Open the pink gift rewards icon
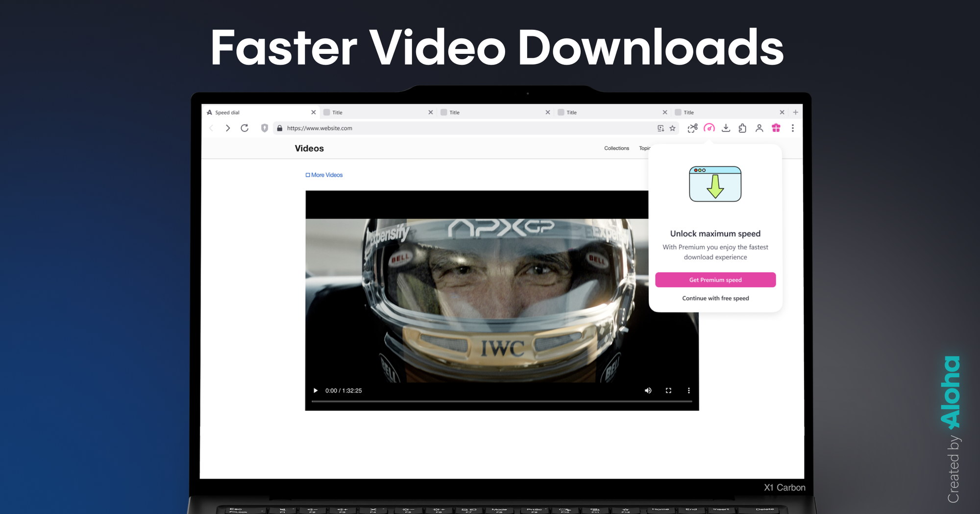This screenshot has height=514, width=980. click(x=775, y=128)
